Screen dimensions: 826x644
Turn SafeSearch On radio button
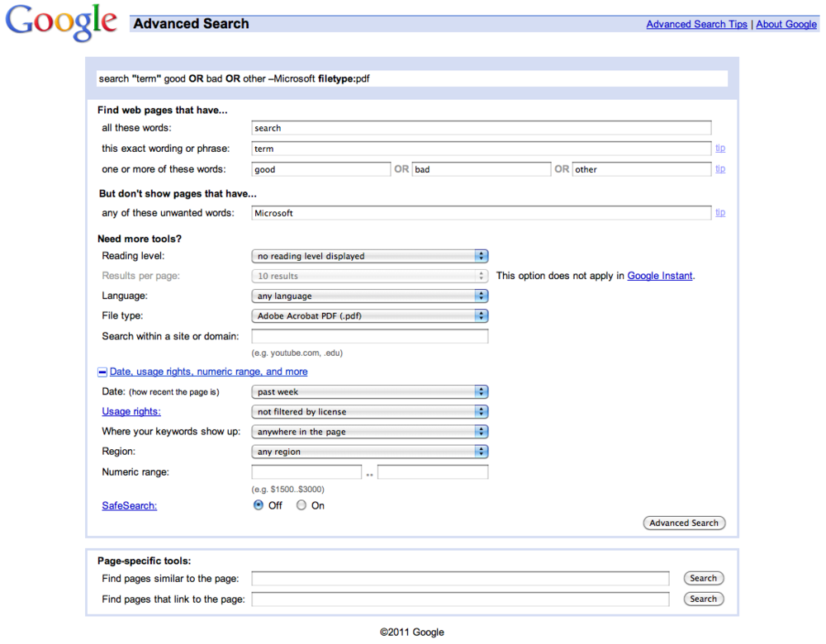(301, 505)
